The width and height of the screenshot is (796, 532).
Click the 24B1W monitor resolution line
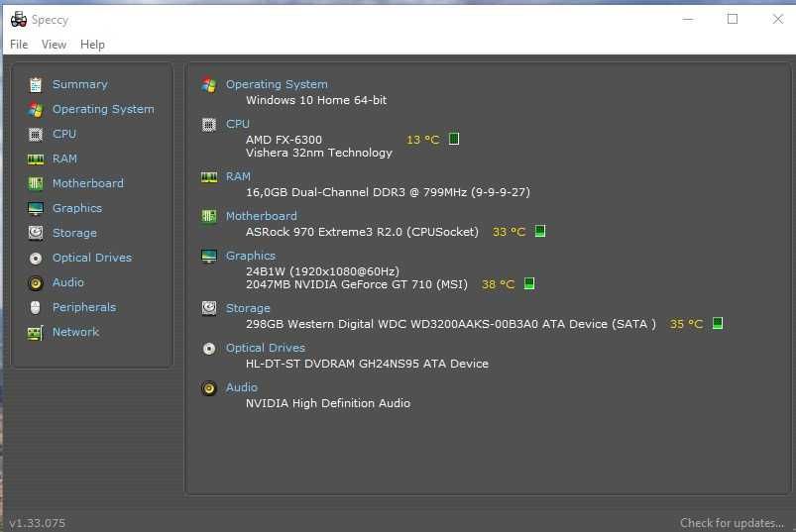tap(322, 271)
